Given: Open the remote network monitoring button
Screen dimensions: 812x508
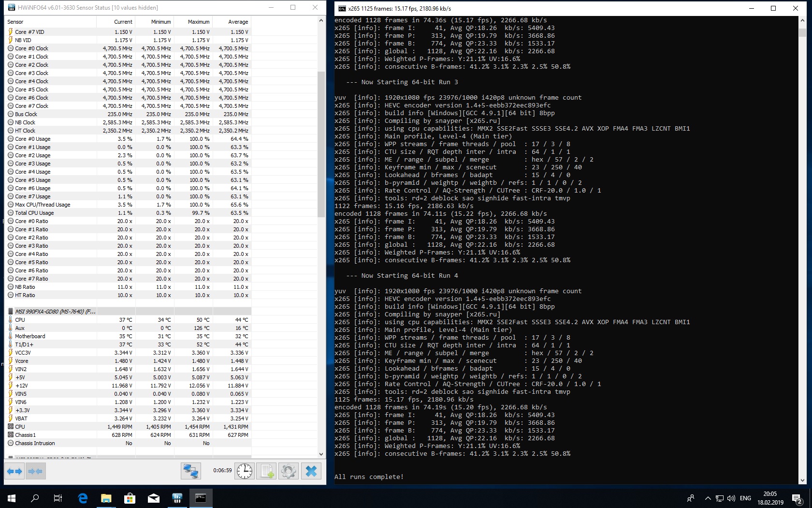Looking at the screenshot, I should (191, 471).
